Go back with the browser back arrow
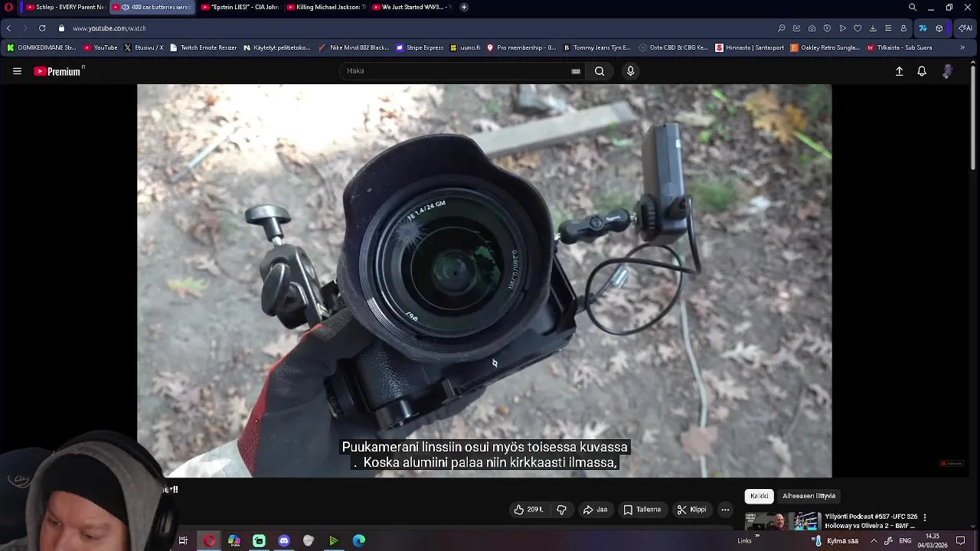The image size is (980, 551). tap(8, 28)
